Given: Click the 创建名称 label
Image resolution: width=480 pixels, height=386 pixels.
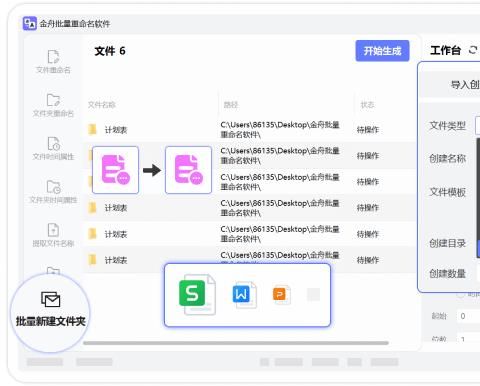Looking at the screenshot, I should 447,158.
